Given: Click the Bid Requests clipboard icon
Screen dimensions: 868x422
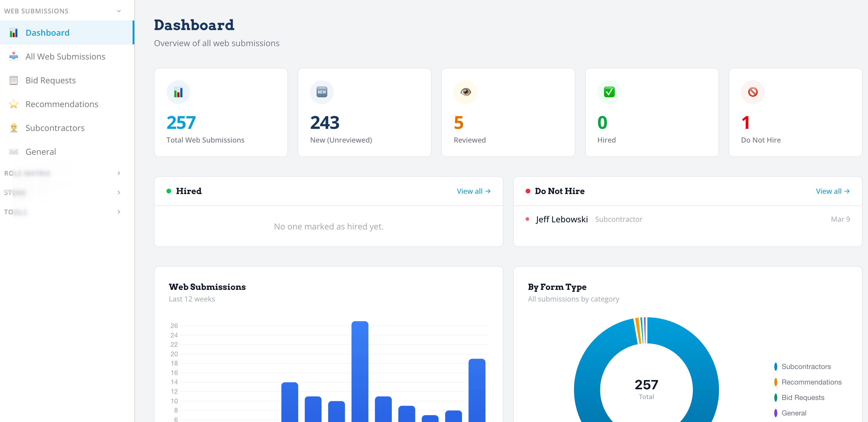Looking at the screenshot, I should (13, 80).
